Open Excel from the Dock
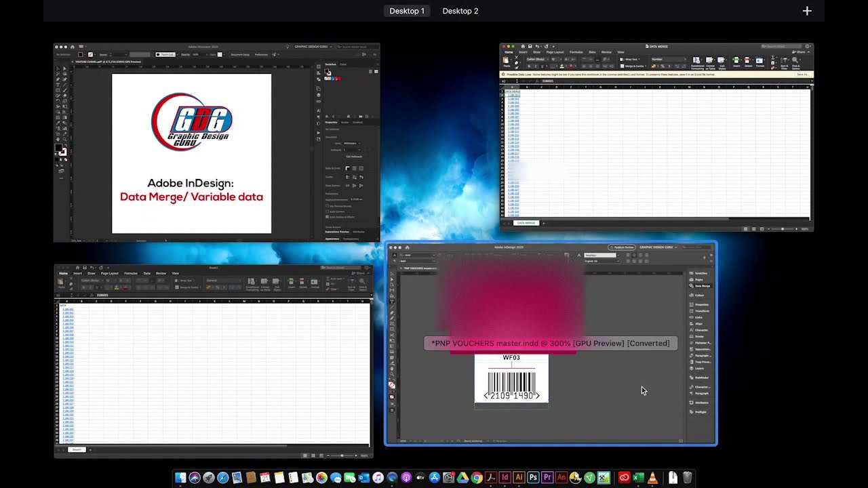Screen dimensions: 868x488 point(638,478)
